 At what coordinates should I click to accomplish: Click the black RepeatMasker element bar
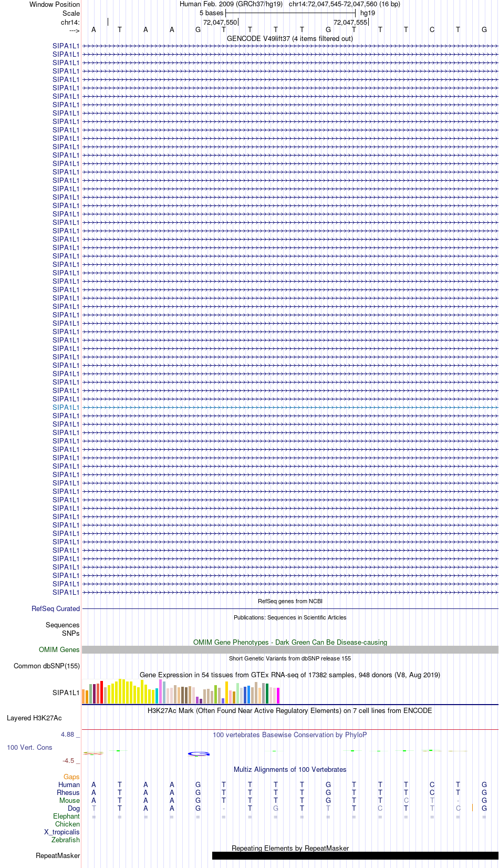[x=355, y=855]
